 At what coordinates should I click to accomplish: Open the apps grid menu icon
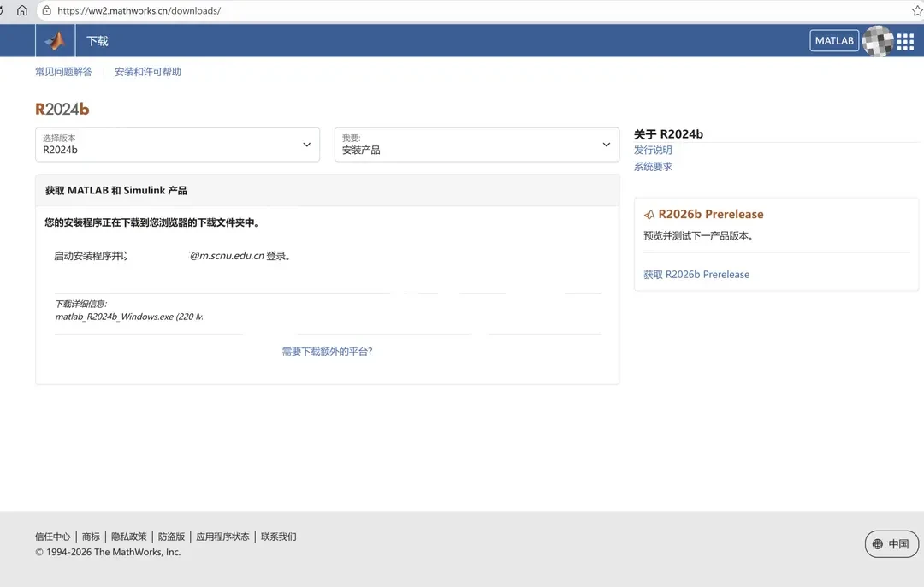pyautogui.click(x=905, y=41)
